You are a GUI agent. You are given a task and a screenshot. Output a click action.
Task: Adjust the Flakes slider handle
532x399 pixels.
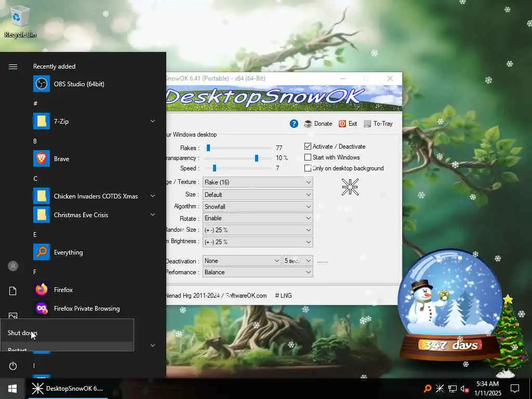[x=208, y=148]
